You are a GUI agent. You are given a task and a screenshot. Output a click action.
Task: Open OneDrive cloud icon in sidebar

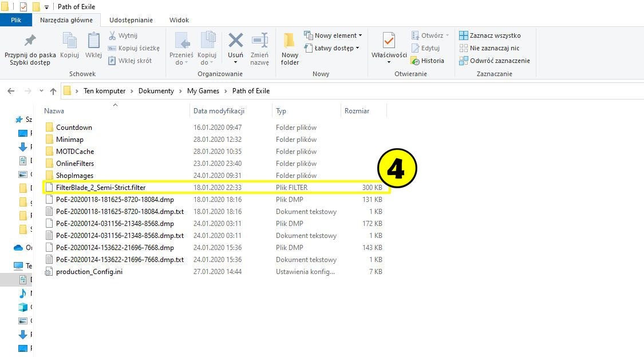coord(18,247)
